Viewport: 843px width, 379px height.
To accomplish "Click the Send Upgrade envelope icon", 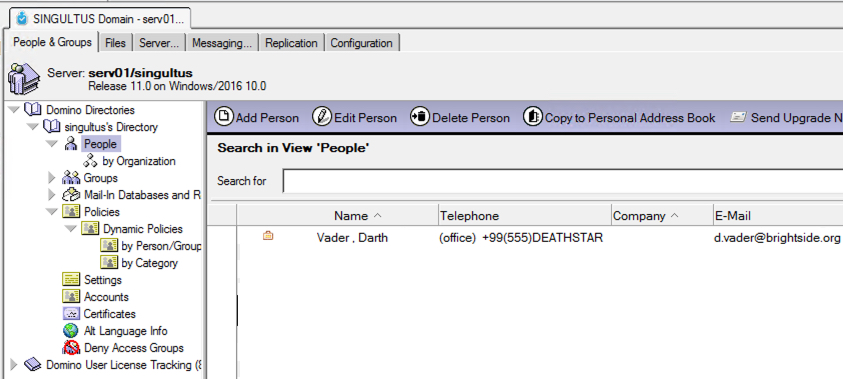I will pos(738,117).
